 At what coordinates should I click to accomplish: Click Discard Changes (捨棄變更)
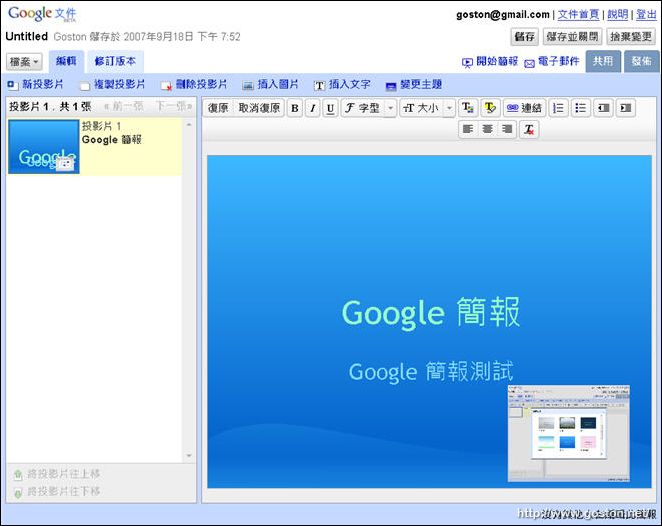pos(631,37)
